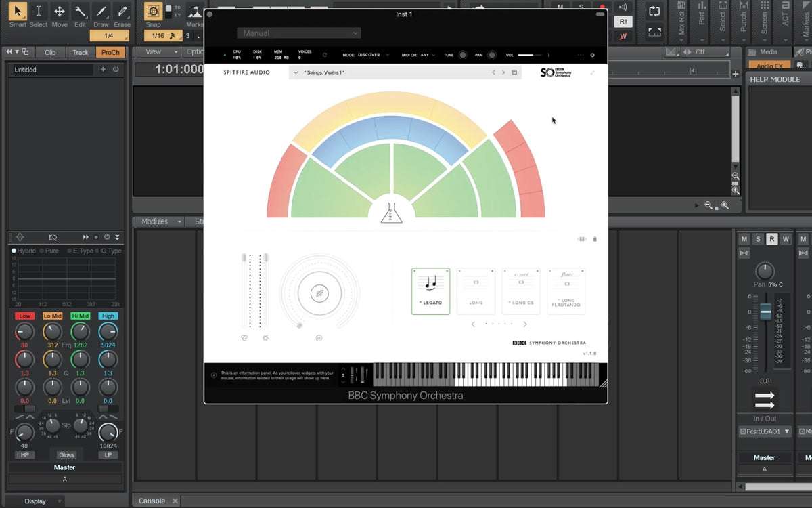
Task: Select the Long Flautando articulation
Action: point(566,291)
